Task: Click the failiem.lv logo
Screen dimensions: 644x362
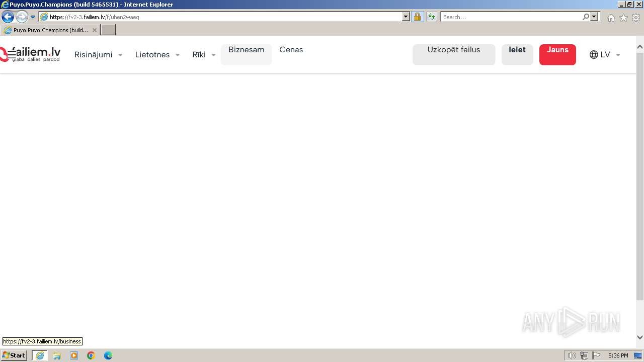Action: coord(30,54)
